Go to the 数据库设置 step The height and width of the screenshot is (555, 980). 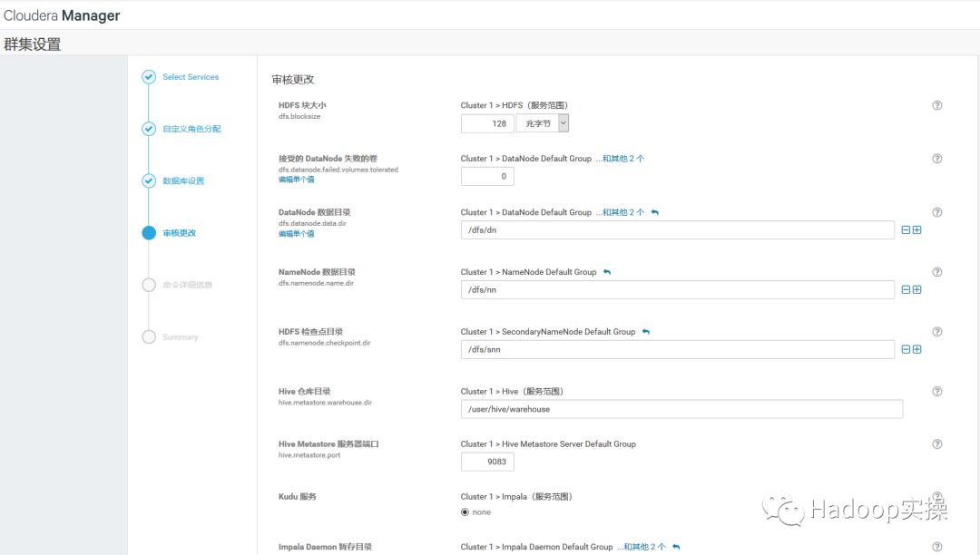pos(183,181)
